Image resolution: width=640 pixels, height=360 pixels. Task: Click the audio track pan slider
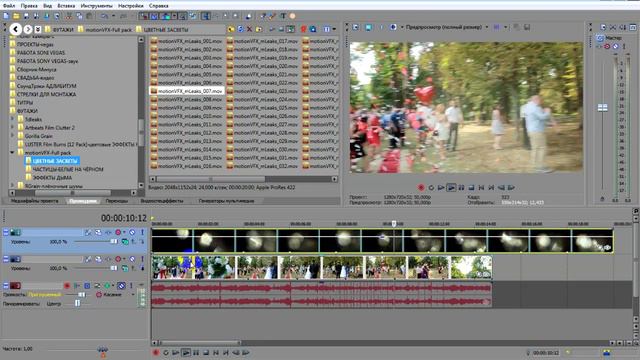point(78,303)
